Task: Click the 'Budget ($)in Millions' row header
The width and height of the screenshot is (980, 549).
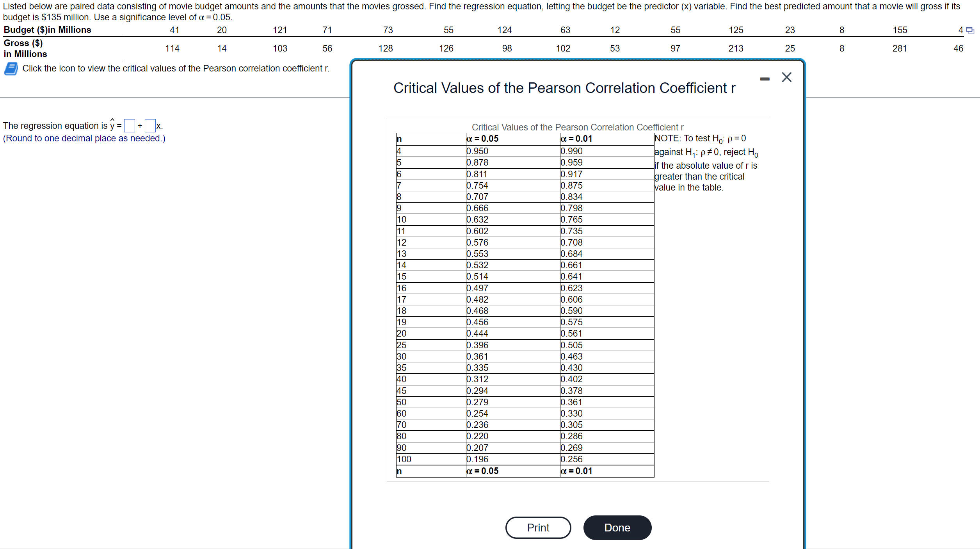Action: [47, 30]
